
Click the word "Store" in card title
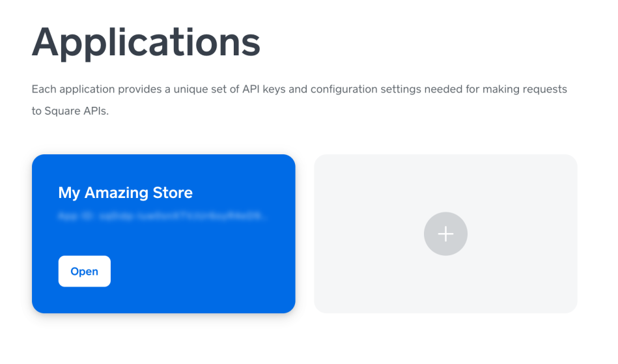tap(173, 193)
